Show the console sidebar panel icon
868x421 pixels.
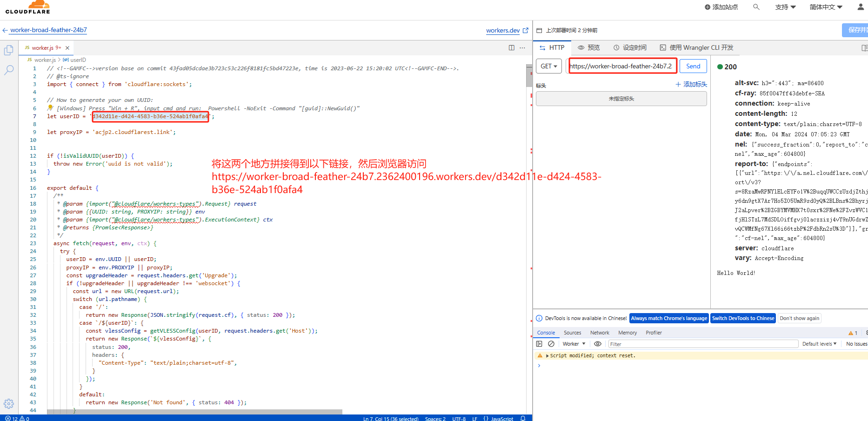(x=539, y=344)
